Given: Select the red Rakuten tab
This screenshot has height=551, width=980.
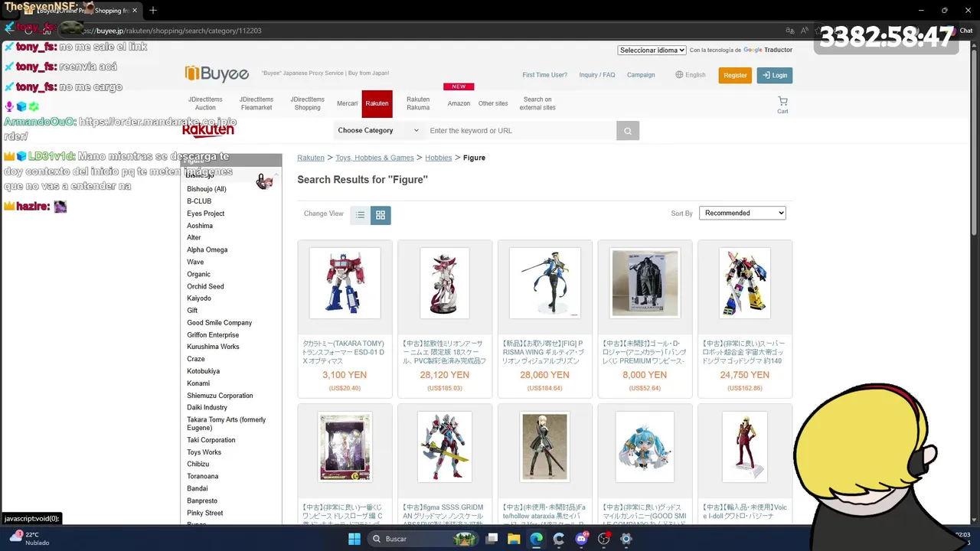Looking at the screenshot, I should tap(377, 103).
